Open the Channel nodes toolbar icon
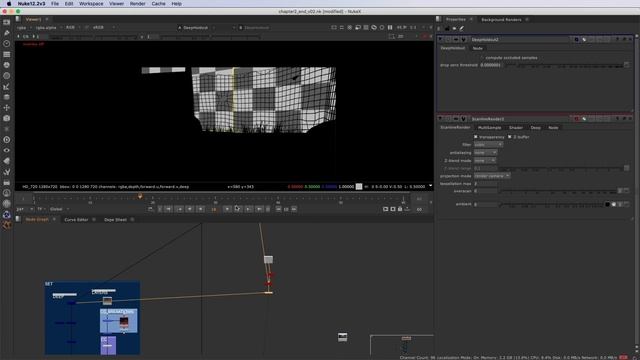This screenshot has width=640, height=360. [7, 54]
